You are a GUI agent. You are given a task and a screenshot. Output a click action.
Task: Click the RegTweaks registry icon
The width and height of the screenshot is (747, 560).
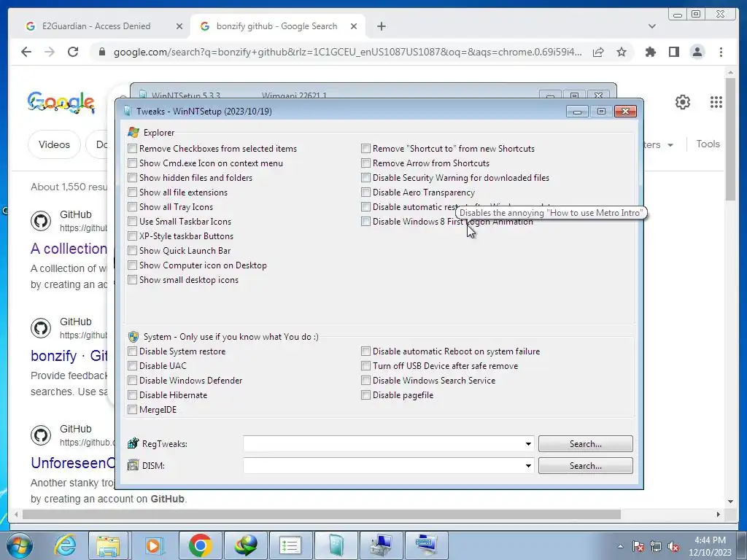click(133, 443)
